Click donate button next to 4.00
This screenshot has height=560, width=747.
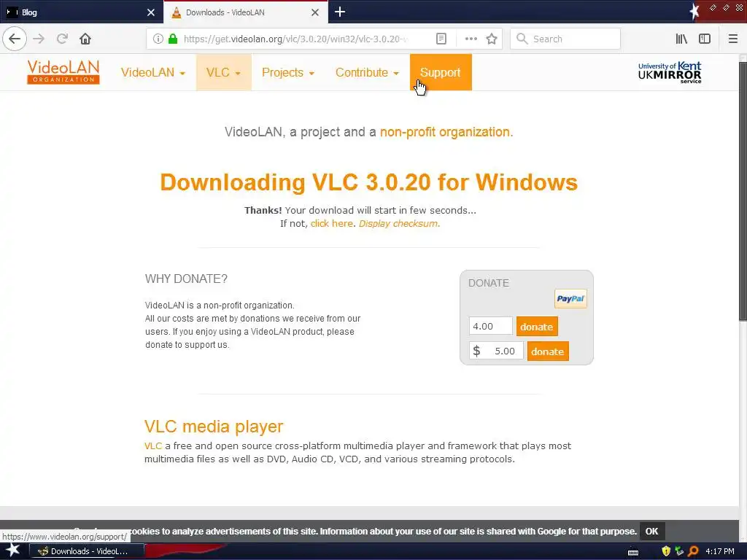(x=536, y=327)
